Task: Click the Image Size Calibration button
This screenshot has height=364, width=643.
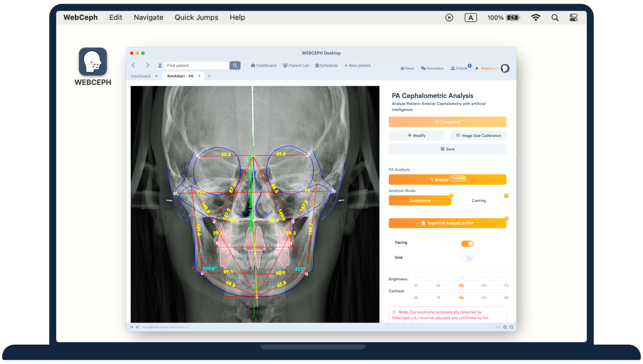Action: pos(478,135)
